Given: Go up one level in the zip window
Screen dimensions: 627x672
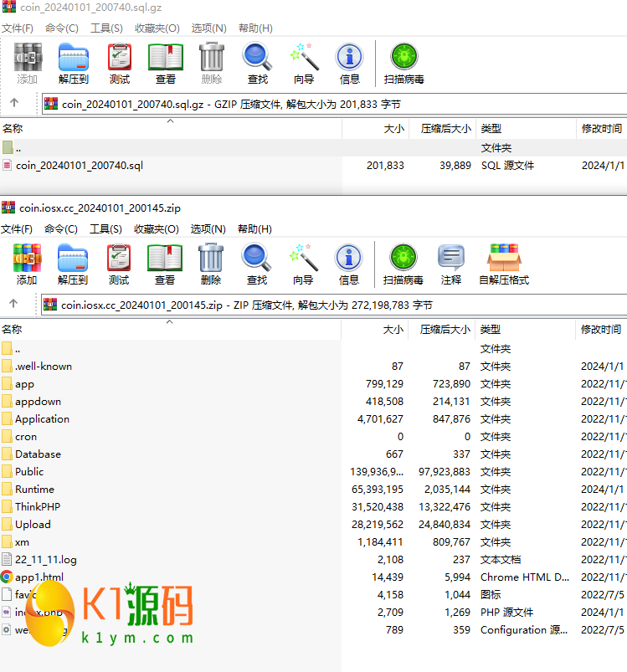Looking at the screenshot, I should [14, 305].
